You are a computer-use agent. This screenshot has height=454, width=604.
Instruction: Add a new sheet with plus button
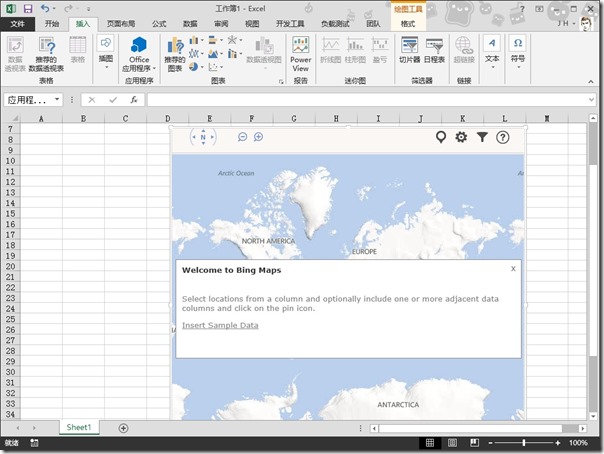coord(123,428)
